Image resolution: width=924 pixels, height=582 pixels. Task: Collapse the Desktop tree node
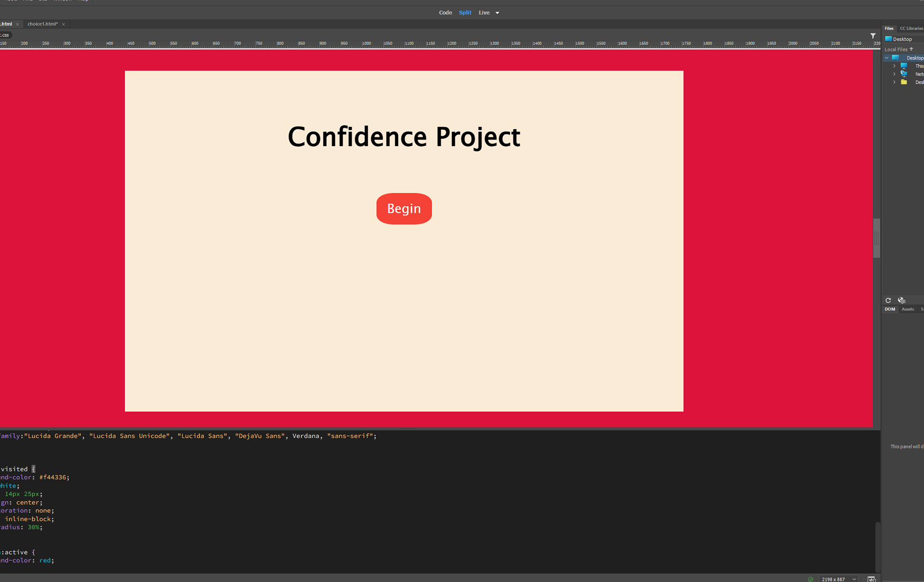(886, 58)
